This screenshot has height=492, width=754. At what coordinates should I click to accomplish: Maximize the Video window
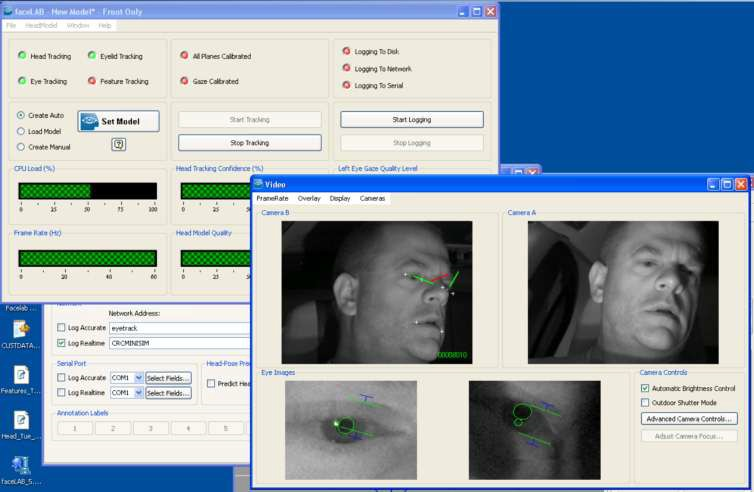point(727,184)
